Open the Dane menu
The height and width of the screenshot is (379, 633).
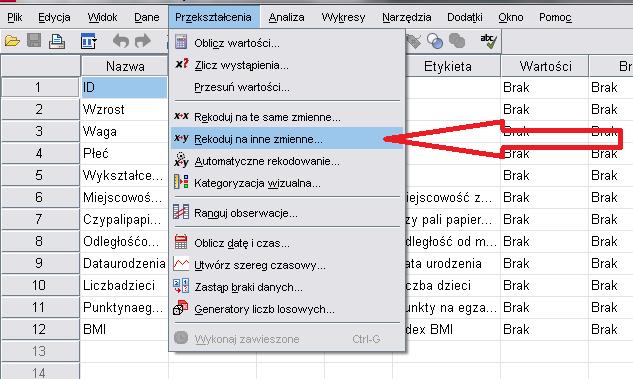click(x=147, y=17)
